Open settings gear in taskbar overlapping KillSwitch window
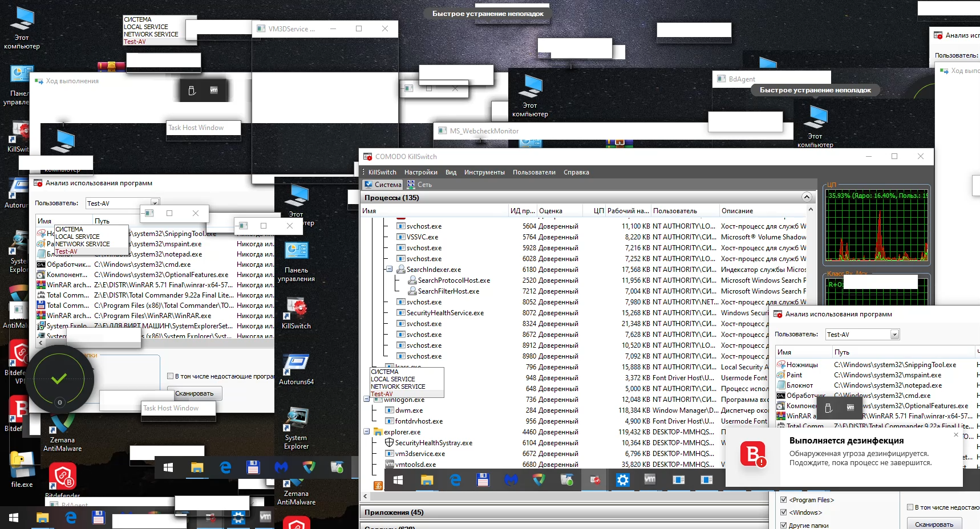Image resolution: width=980 pixels, height=529 pixels. [x=622, y=480]
